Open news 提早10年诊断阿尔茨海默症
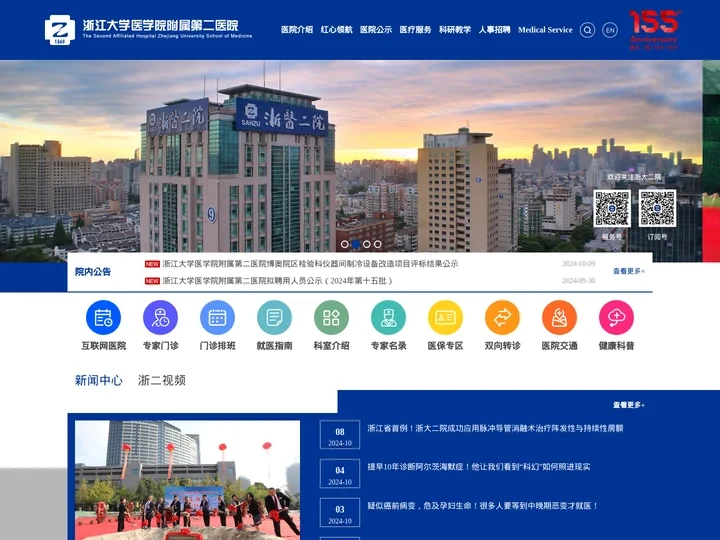Image resolution: width=720 pixels, height=540 pixels. click(478, 467)
